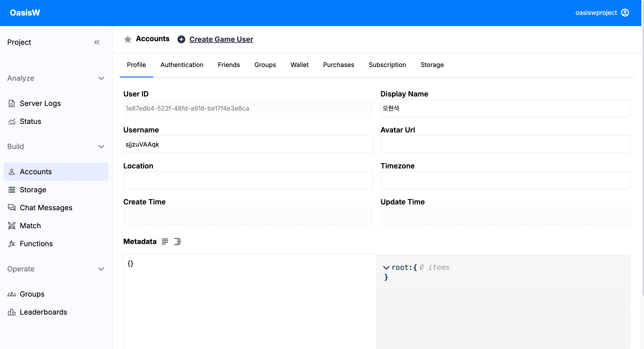Image resolution: width=644 pixels, height=349 pixels.
Task: Collapse the root node in JSON viewer
Action: click(x=386, y=268)
